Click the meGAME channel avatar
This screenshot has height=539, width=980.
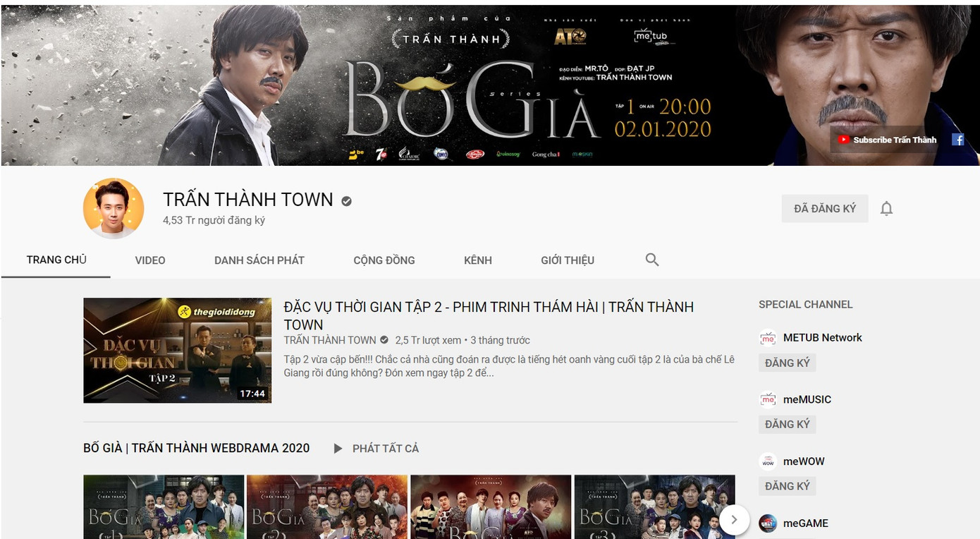tap(767, 523)
